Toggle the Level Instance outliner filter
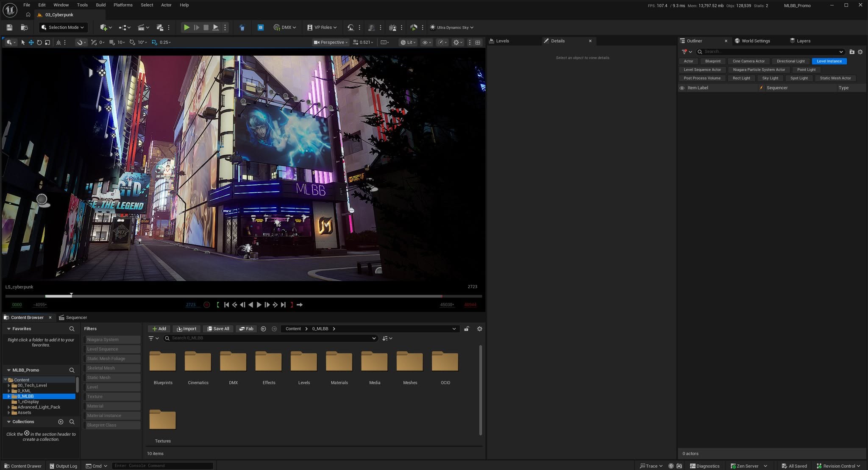The image size is (868, 470). [x=829, y=61]
